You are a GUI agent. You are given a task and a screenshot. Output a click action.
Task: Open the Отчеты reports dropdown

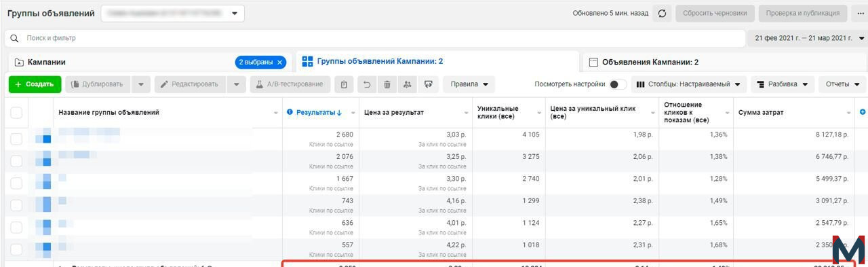pyautogui.click(x=842, y=84)
